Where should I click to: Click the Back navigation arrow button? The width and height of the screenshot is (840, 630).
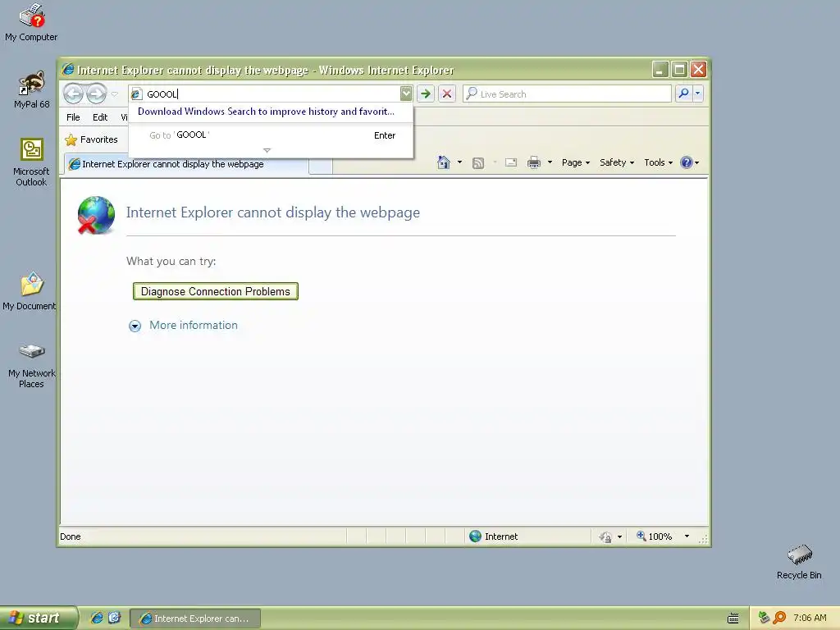coord(73,94)
